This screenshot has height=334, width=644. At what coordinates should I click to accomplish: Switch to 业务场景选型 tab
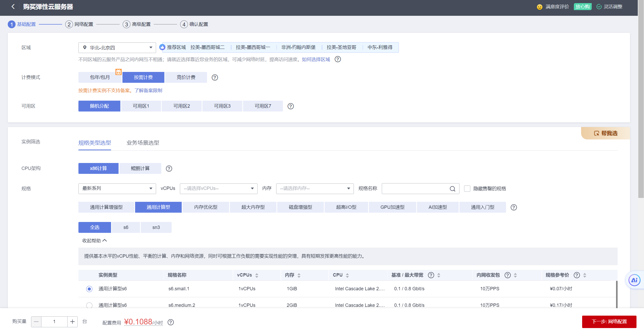point(143,143)
